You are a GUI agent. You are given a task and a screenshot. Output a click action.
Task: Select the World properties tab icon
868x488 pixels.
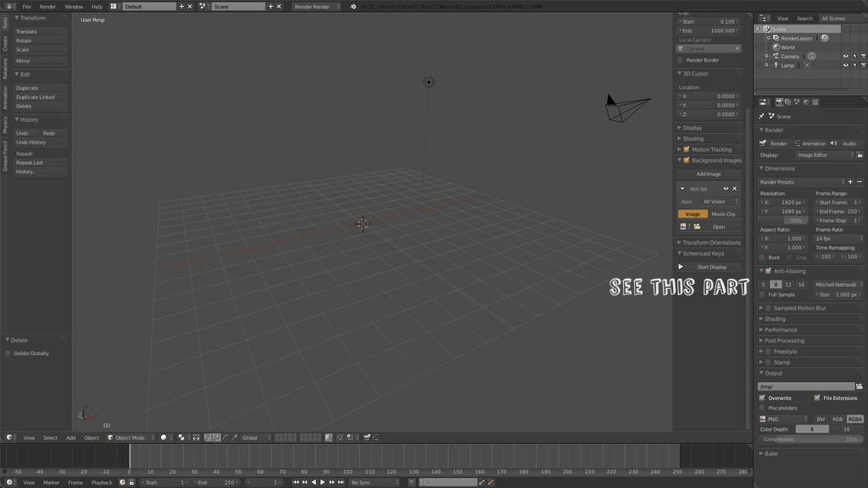tap(806, 103)
